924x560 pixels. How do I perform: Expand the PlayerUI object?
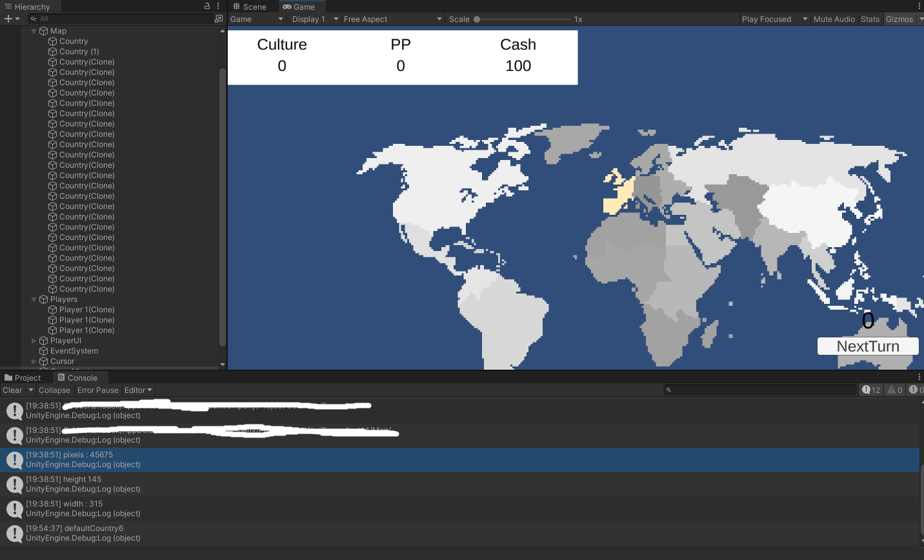pos(34,341)
